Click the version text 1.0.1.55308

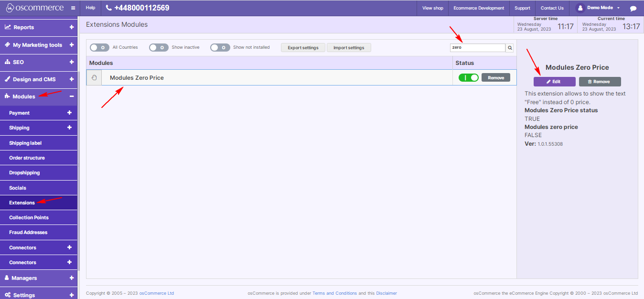coord(550,144)
